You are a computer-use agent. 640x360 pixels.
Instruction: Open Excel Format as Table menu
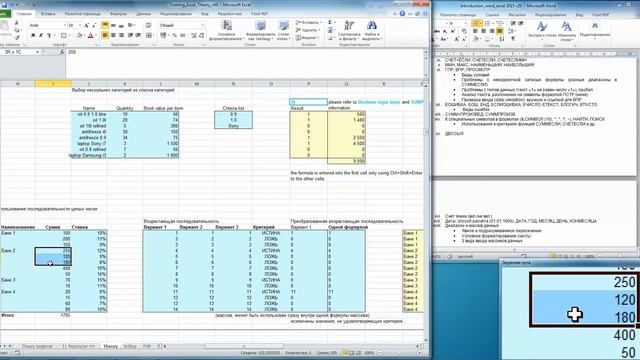click(261, 30)
